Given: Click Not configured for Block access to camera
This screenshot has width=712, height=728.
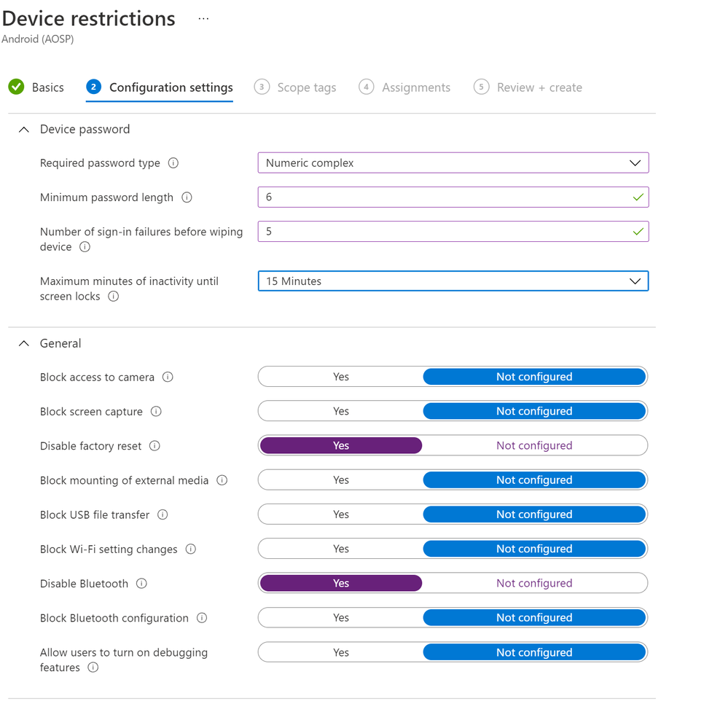Looking at the screenshot, I should tap(534, 377).
